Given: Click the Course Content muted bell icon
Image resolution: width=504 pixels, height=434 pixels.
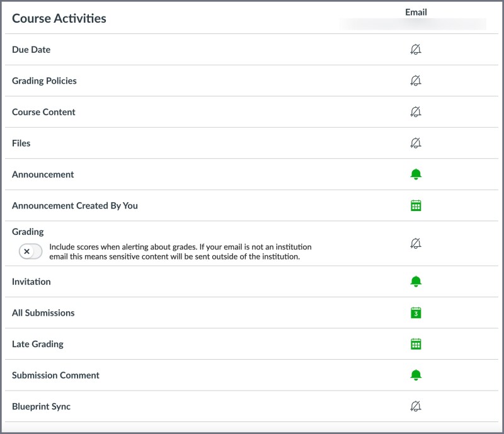Looking at the screenshot, I should [416, 112].
